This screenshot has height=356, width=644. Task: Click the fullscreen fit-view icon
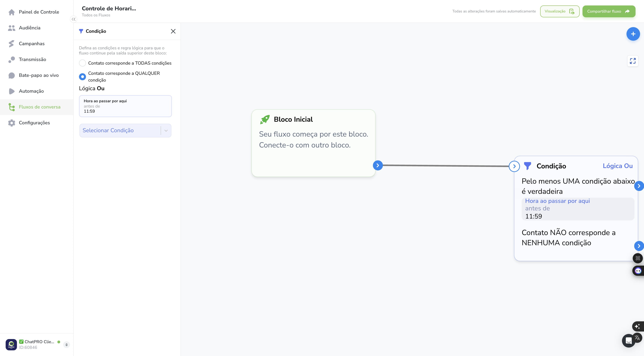633,61
